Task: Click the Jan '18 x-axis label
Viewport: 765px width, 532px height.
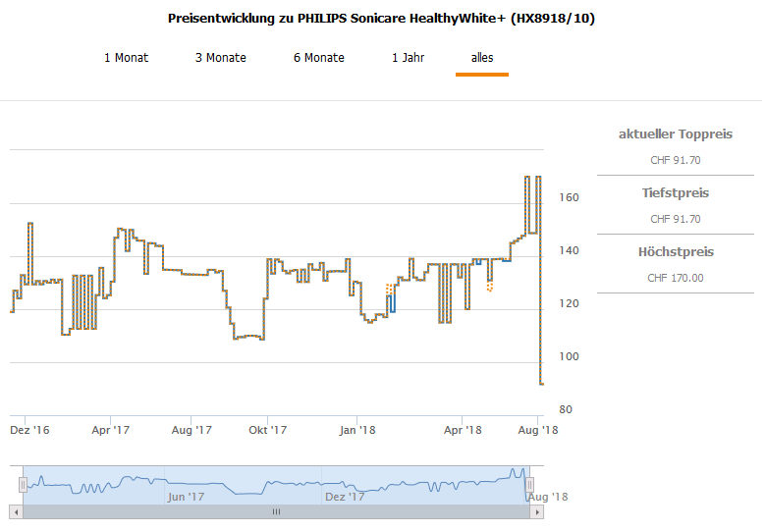Action: (357, 430)
